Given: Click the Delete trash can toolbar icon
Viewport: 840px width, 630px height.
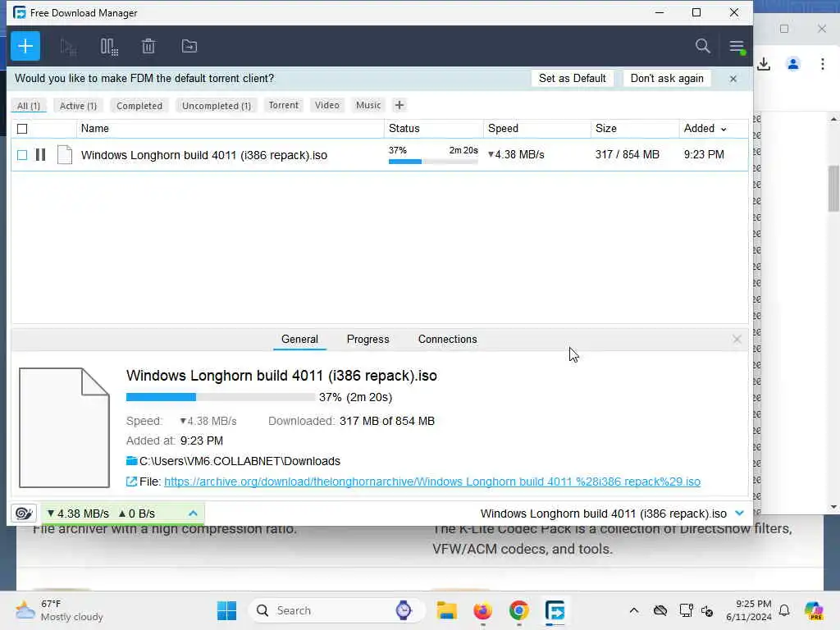Looking at the screenshot, I should [148, 47].
